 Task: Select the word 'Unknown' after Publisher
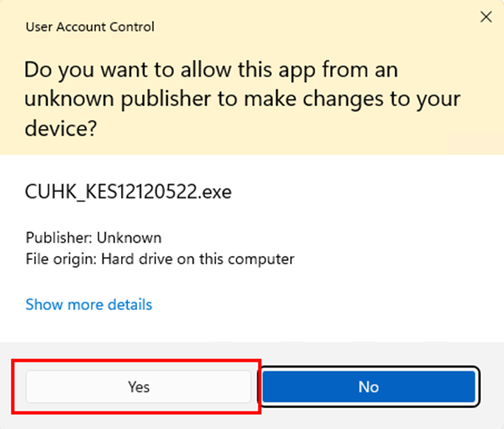click(130, 238)
